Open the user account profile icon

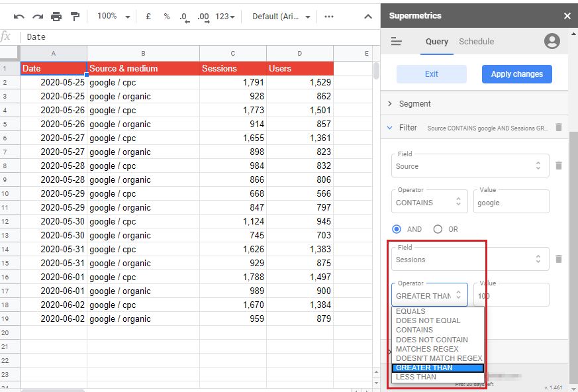[552, 42]
